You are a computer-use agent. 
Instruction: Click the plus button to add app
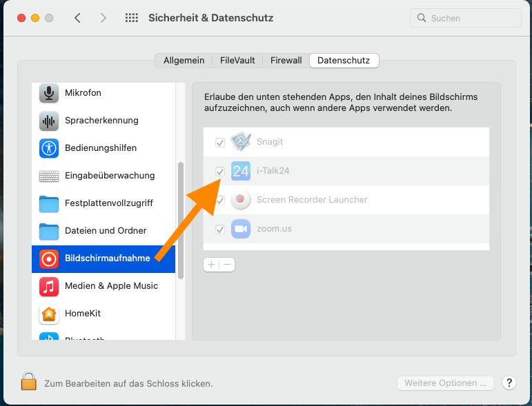pos(211,265)
